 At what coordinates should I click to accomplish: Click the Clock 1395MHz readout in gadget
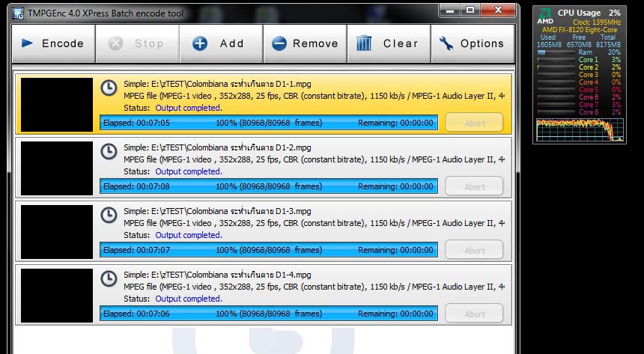[x=597, y=22]
